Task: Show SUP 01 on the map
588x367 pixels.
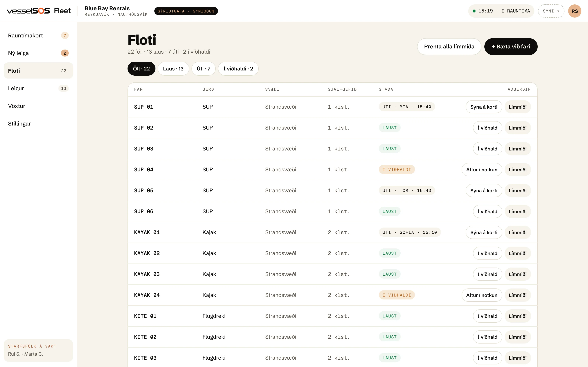Action: pyautogui.click(x=483, y=107)
